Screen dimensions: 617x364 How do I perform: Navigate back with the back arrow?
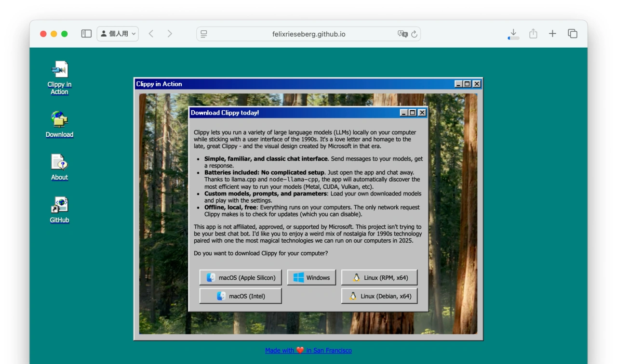(151, 34)
